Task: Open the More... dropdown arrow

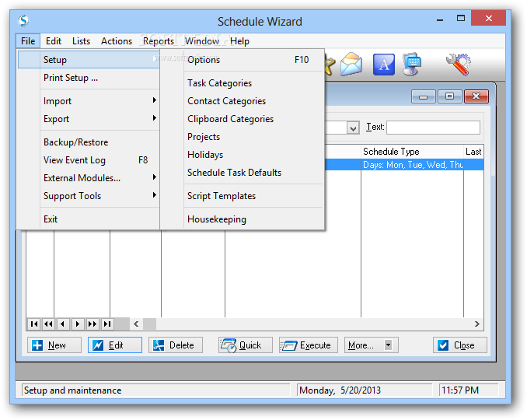Action: click(388, 345)
